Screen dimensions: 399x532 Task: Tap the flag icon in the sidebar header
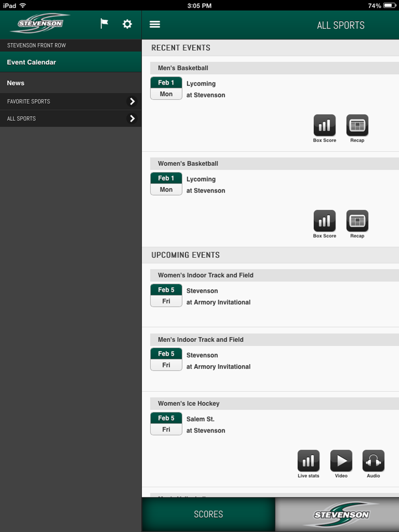coord(104,24)
